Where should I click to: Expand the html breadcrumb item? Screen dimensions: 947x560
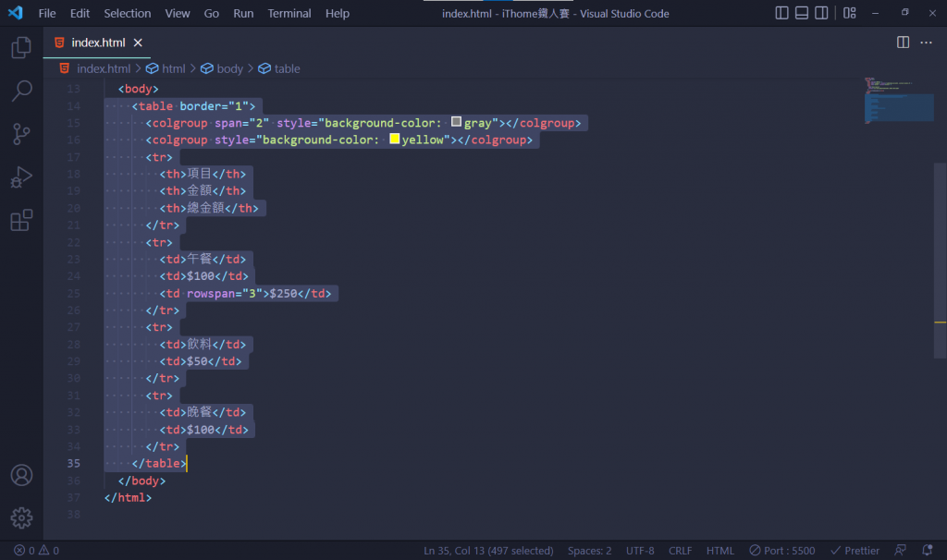(173, 68)
